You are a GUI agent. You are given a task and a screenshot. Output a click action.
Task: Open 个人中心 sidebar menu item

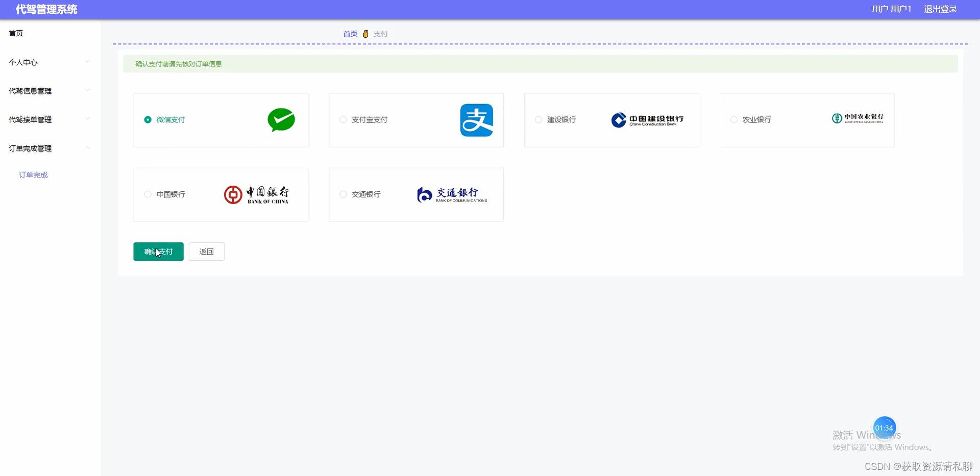[x=50, y=62]
